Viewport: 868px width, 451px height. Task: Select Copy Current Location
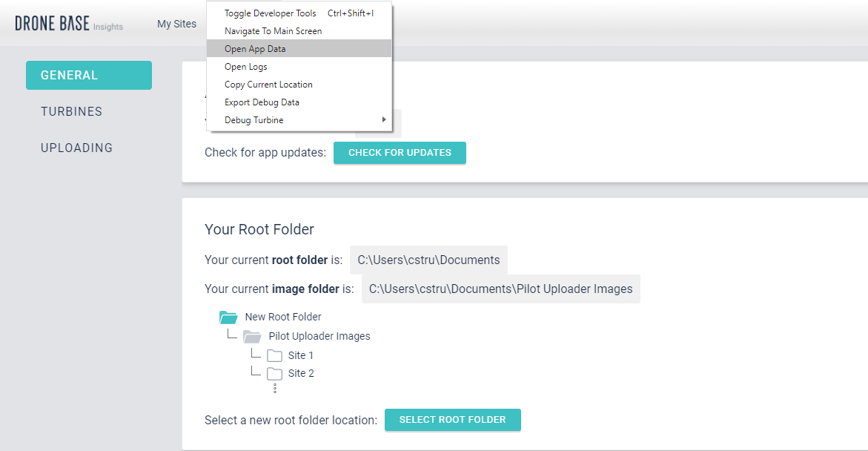pyautogui.click(x=299, y=85)
